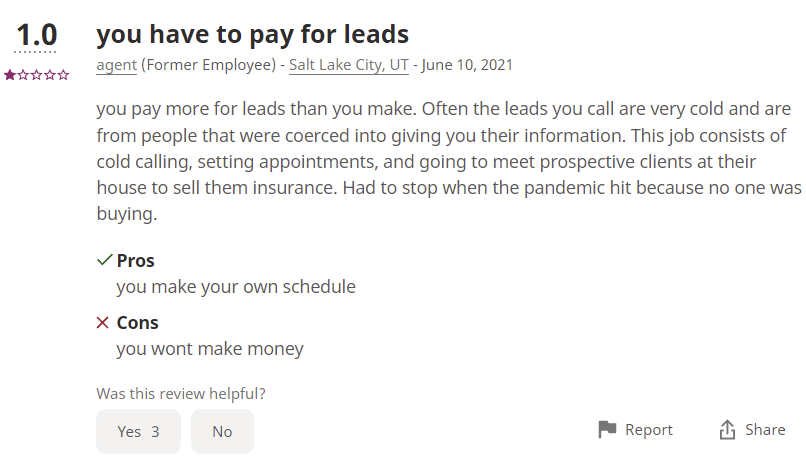Click the last empty star in rating

63,75
